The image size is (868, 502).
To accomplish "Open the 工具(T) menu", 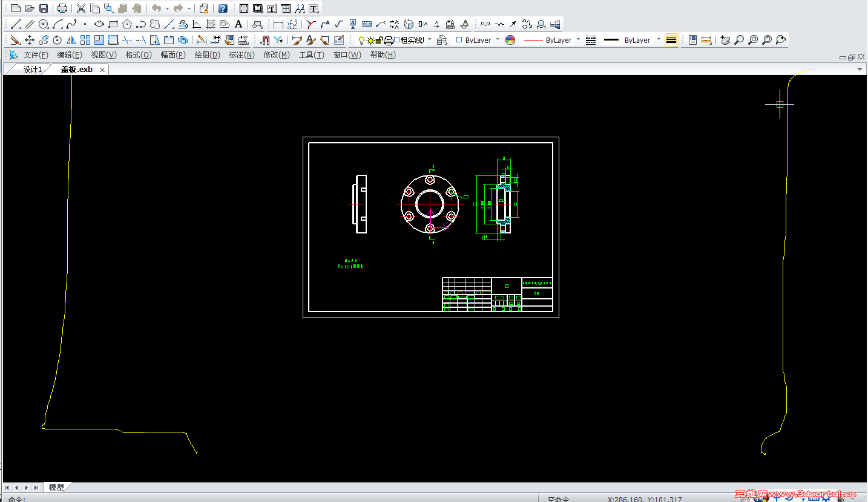I will (x=312, y=55).
